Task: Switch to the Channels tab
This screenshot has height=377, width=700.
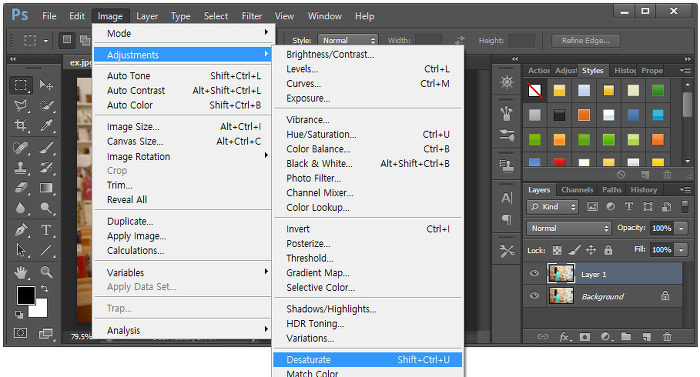Action: click(x=577, y=190)
